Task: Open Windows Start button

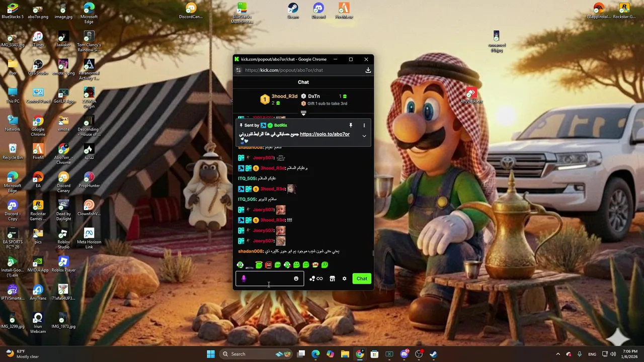Action: 211,354
